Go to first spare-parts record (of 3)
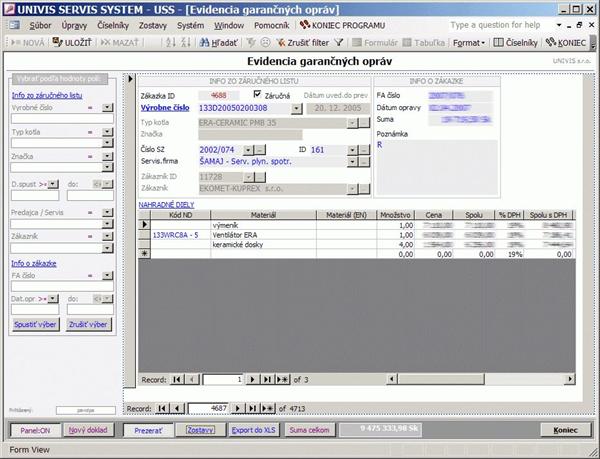This screenshot has height=459, width=600. click(177, 379)
